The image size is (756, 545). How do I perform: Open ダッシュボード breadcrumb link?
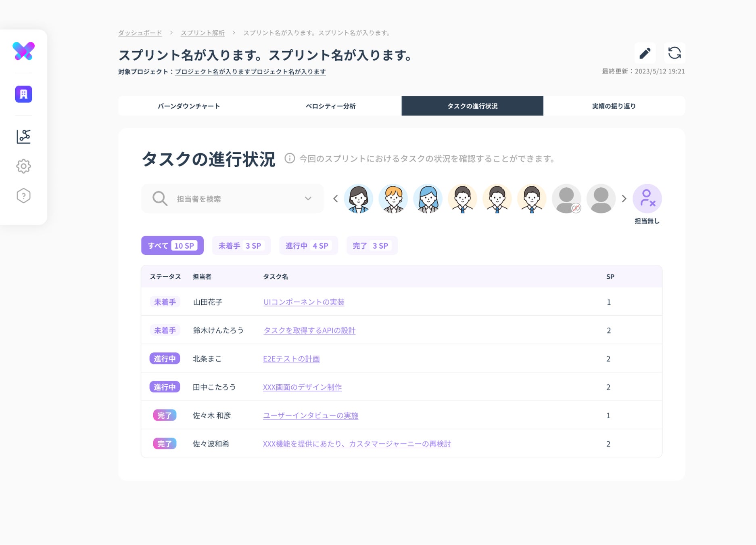[140, 33]
